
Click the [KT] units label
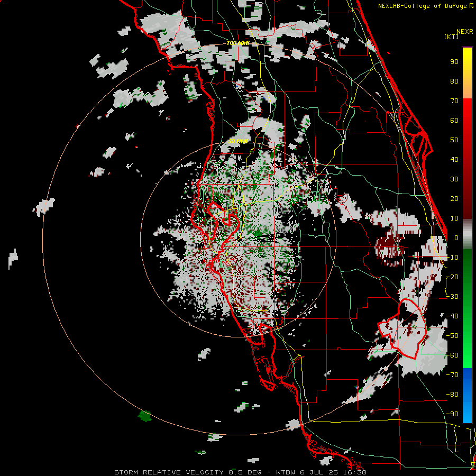click(x=452, y=36)
